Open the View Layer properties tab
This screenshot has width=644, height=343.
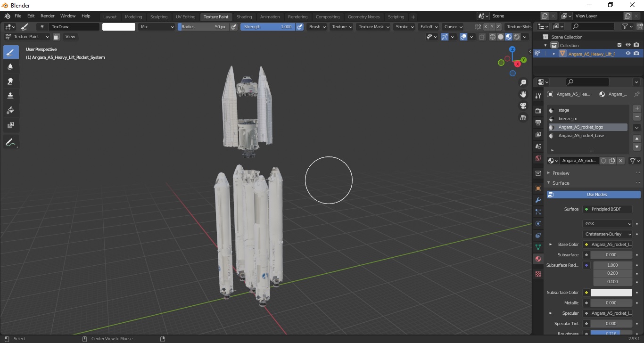(x=538, y=134)
